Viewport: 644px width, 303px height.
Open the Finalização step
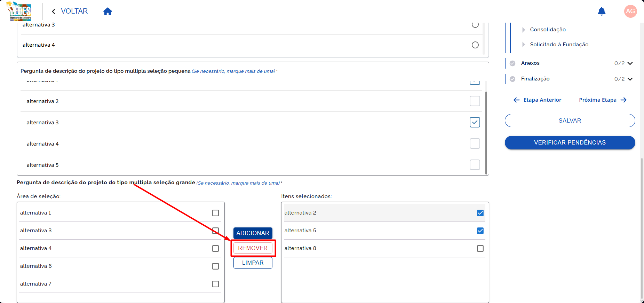point(535,79)
